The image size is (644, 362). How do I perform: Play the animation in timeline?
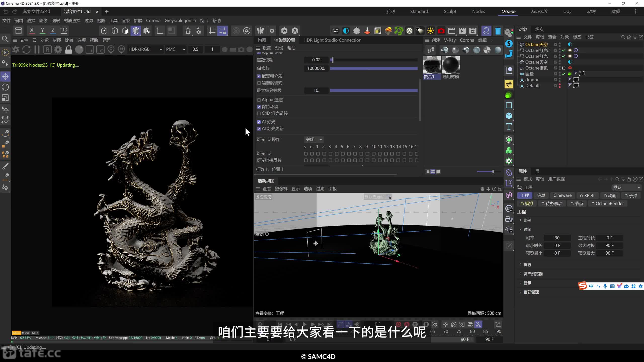pyautogui.click(x=304, y=324)
